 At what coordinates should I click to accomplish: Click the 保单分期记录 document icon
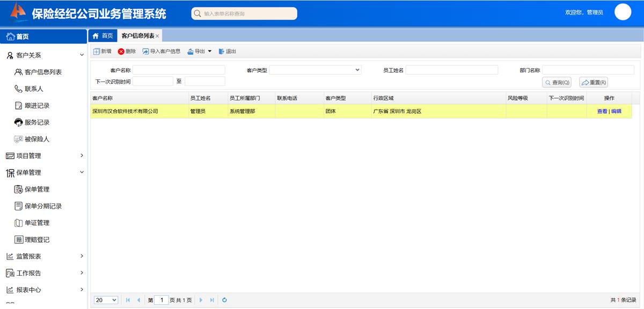[19, 206]
